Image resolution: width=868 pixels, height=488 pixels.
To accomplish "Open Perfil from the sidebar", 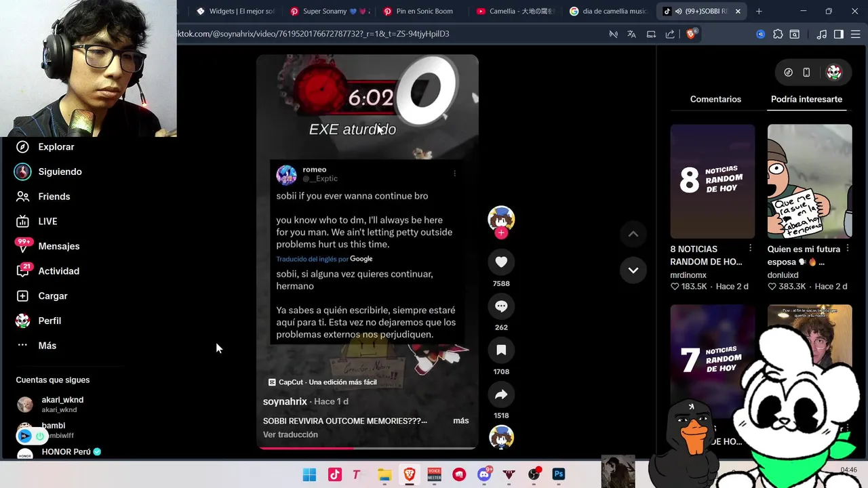I will point(39,321).
